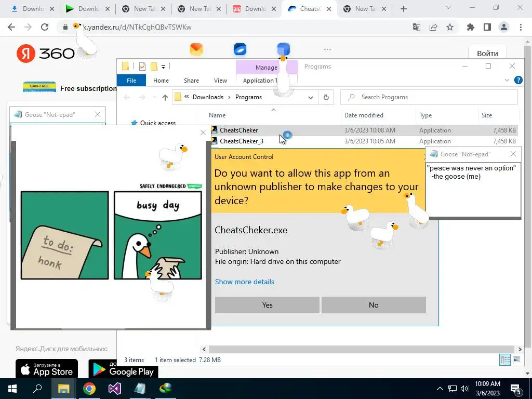Open the File menu in File Explorer
The width and height of the screenshot is (532, 399).
[131, 81]
